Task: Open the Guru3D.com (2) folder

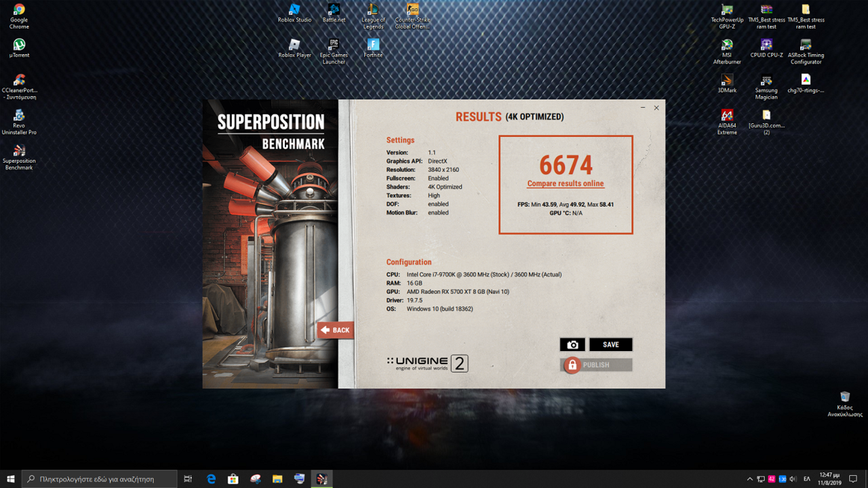Action: [x=766, y=122]
